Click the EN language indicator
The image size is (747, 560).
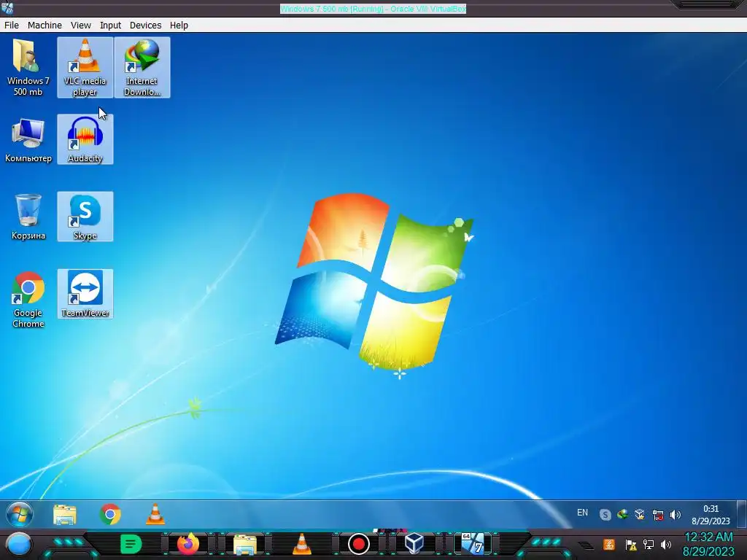[582, 513]
